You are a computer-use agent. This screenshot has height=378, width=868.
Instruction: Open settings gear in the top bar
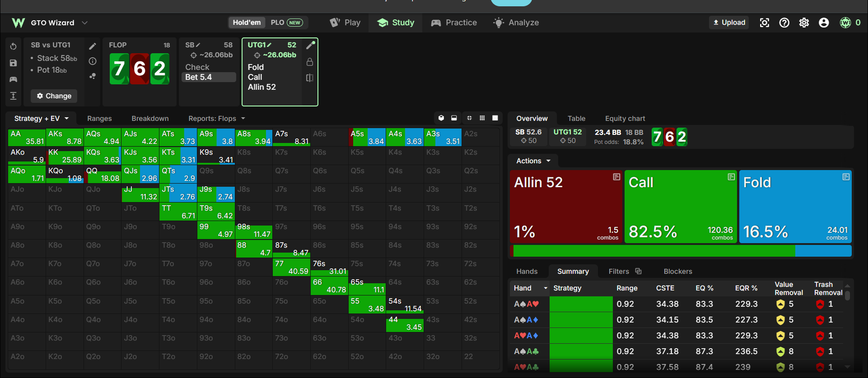coord(804,23)
